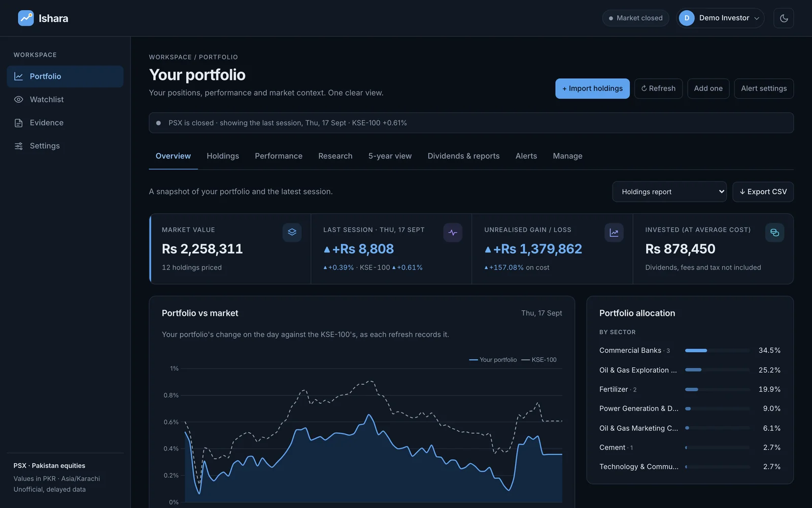This screenshot has width=812, height=508.
Task: Open the Dividends & reports tab
Action: coord(463,156)
